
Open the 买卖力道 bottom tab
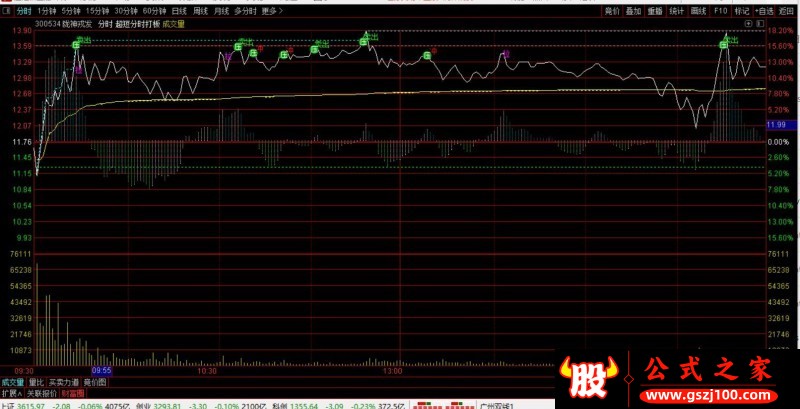[x=62, y=381]
